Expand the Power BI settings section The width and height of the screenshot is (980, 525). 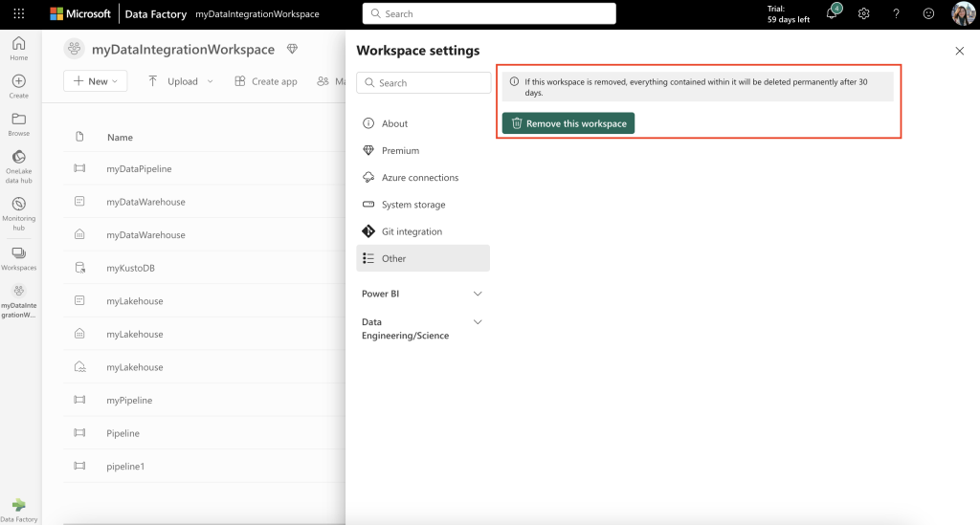[x=422, y=294]
